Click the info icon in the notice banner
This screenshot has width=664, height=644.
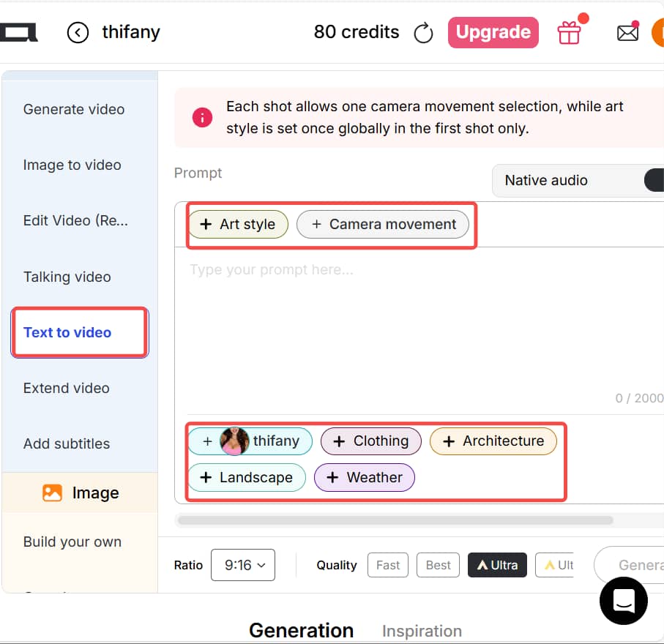click(202, 117)
